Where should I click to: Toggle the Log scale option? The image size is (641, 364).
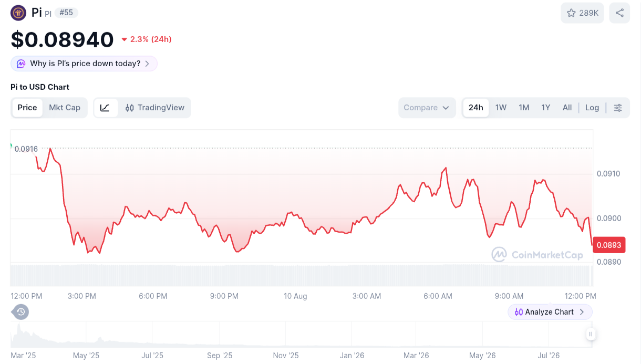click(x=592, y=108)
